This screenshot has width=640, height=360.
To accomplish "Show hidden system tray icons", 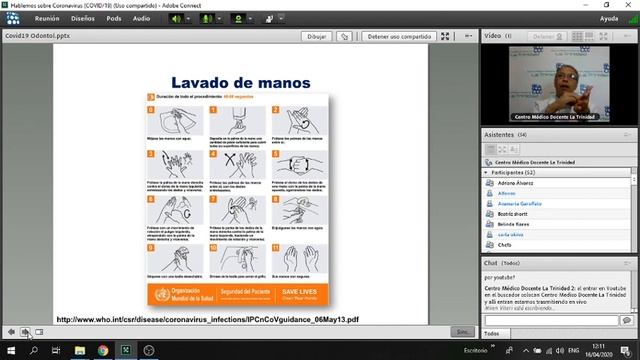I will click(526, 351).
